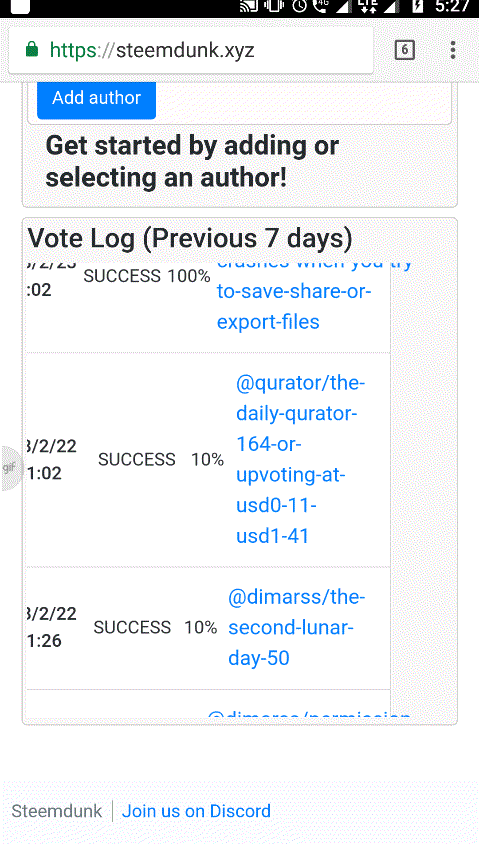Open the tab switcher showing 6 tabs
The width and height of the screenshot is (480, 844).
coord(404,50)
